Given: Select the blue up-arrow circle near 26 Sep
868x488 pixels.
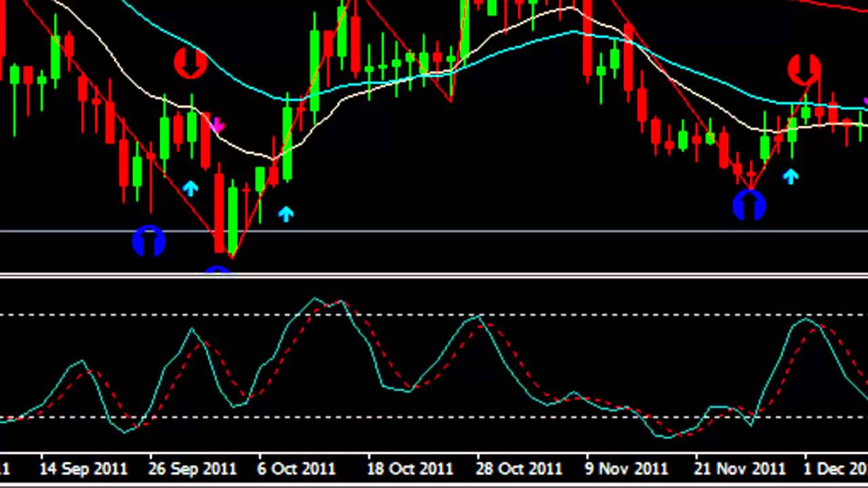Looking at the screenshot, I should coord(149,242).
